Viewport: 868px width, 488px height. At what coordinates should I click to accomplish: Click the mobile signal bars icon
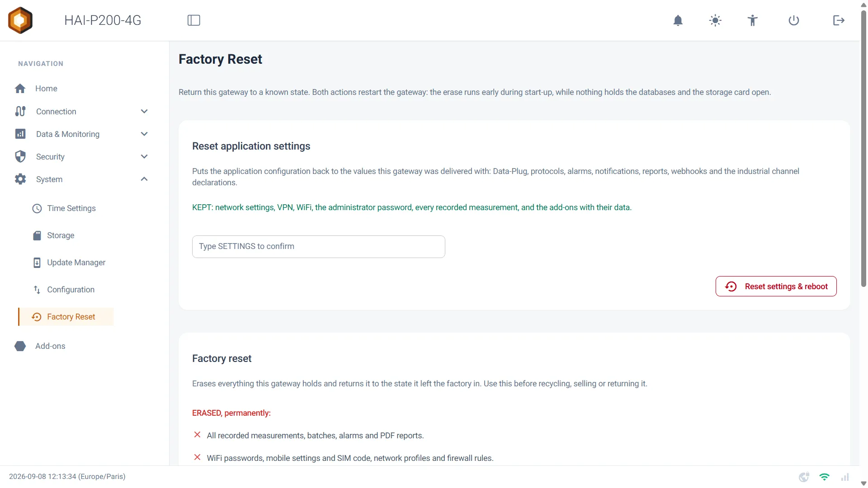point(845,477)
